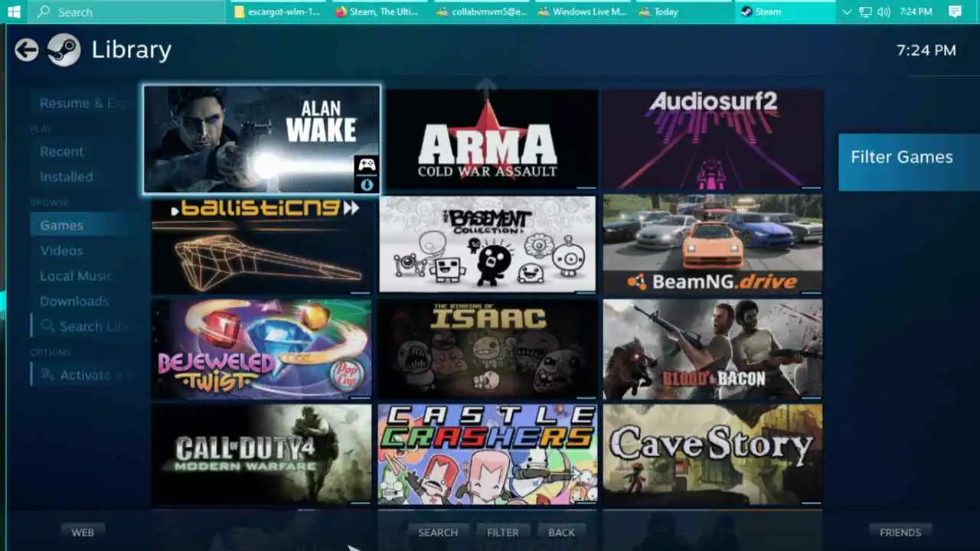The height and width of the screenshot is (551, 980).
Task: Open Filter Games panel
Action: [x=909, y=162]
